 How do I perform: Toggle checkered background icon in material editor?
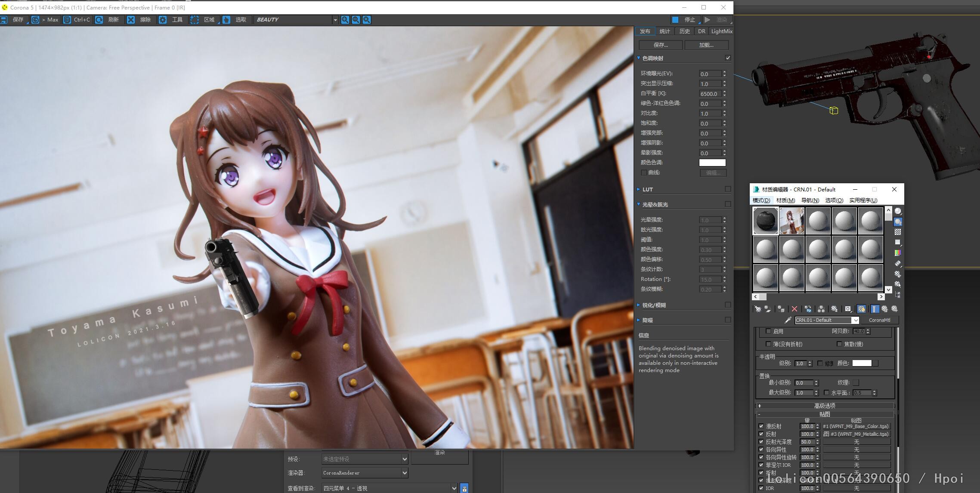[x=898, y=232]
